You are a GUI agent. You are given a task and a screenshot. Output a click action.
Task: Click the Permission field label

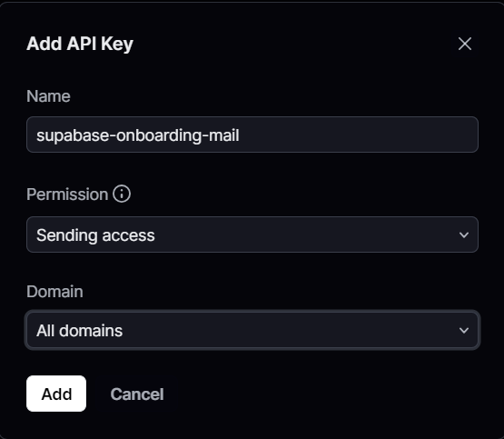(67, 195)
